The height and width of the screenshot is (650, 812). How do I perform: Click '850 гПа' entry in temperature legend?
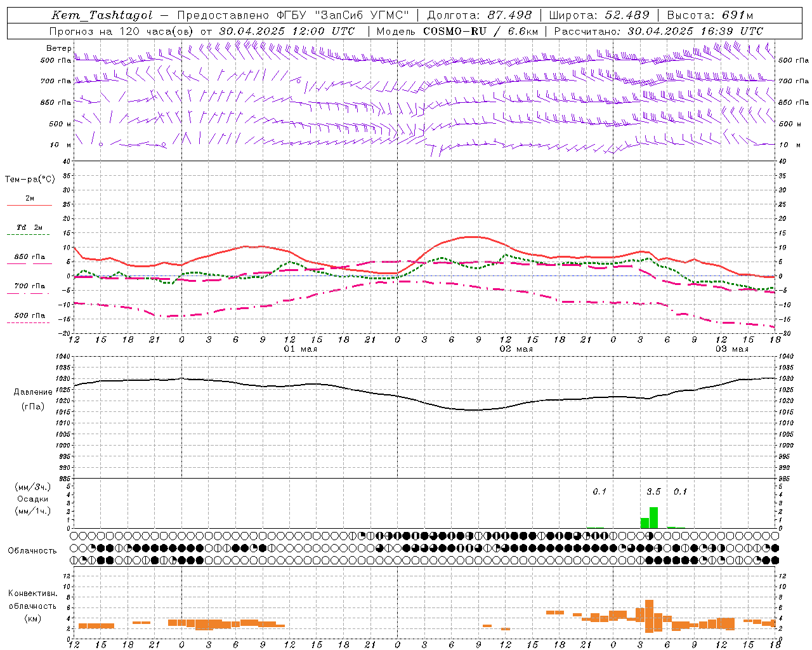coord(30,257)
